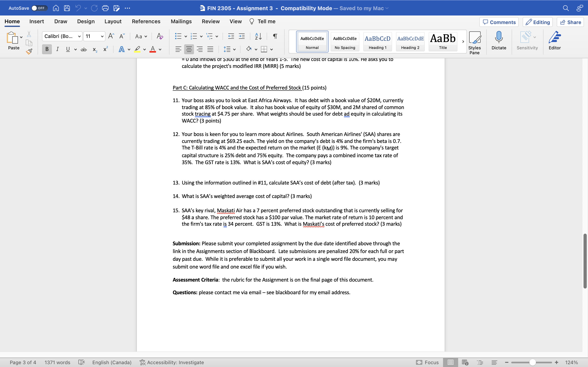Open the Comments panel
This screenshot has width=588, height=367.
[499, 22]
